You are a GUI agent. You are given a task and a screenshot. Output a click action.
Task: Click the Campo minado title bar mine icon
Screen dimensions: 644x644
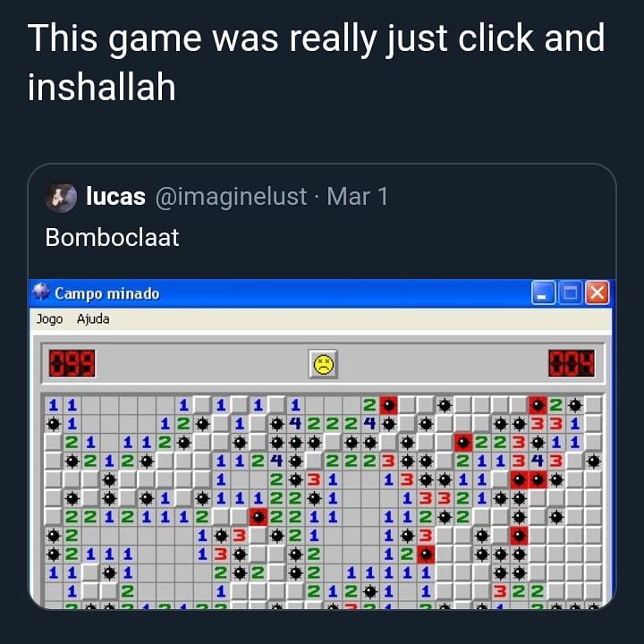(41, 292)
